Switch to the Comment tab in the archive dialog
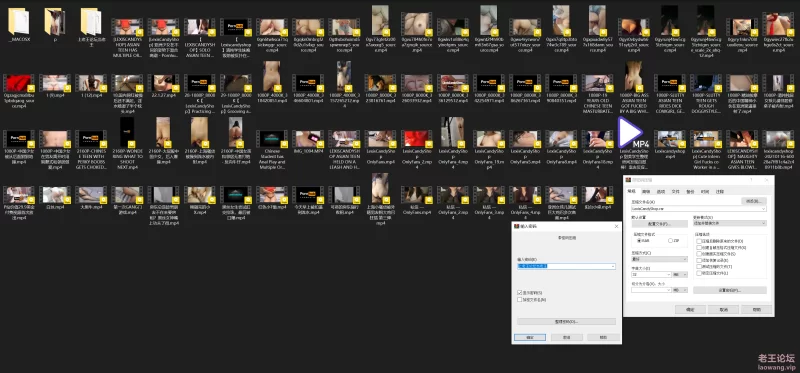 click(x=720, y=191)
